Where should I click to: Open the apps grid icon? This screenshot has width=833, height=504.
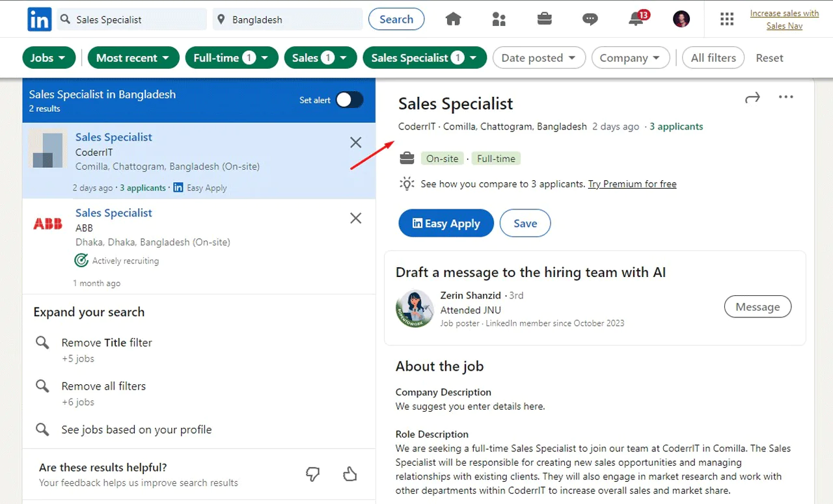[727, 19]
